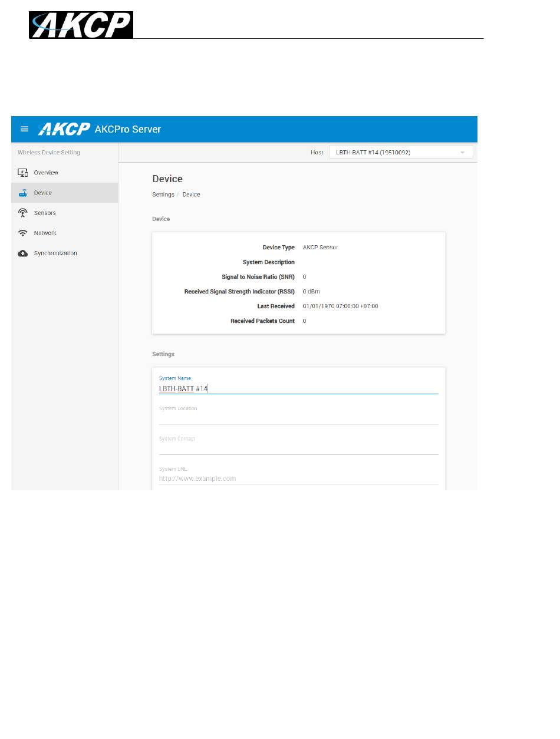Click the AKCP logo at page top
This screenshot has height=739, width=560.
[81, 25]
